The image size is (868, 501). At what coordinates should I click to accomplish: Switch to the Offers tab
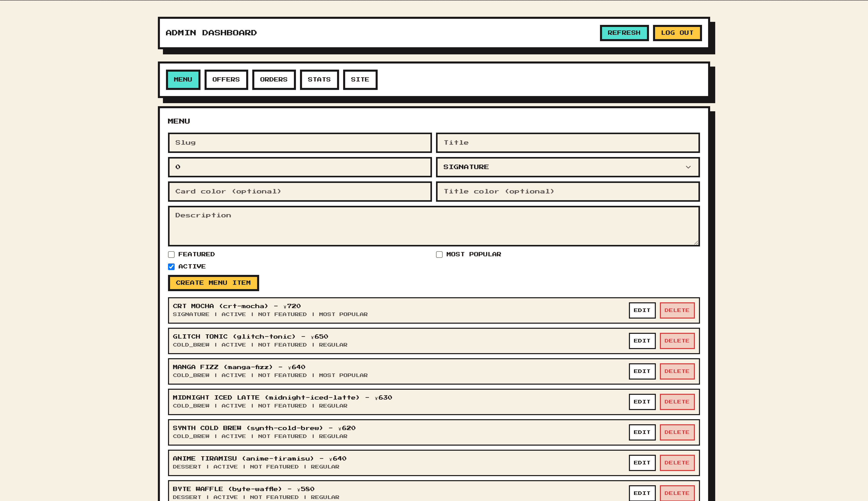pos(226,80)
